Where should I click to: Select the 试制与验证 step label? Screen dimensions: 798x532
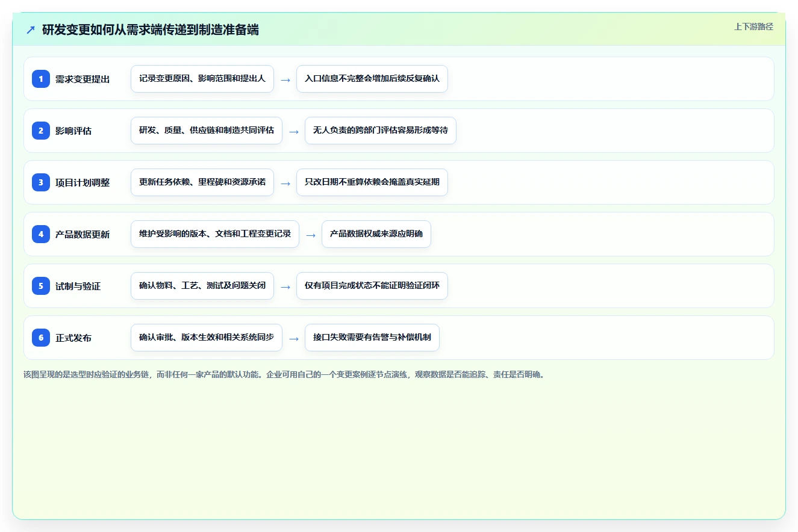[78, 286]
